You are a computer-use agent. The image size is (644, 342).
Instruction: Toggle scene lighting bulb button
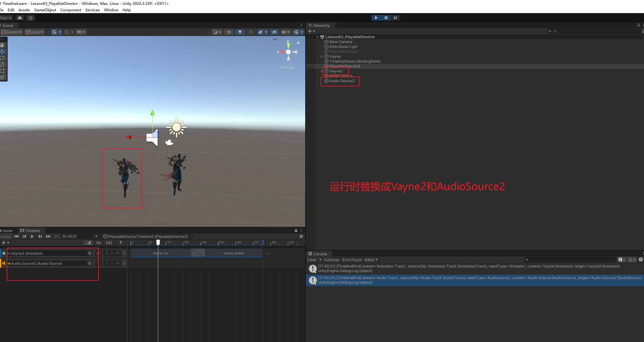[240, 32]
